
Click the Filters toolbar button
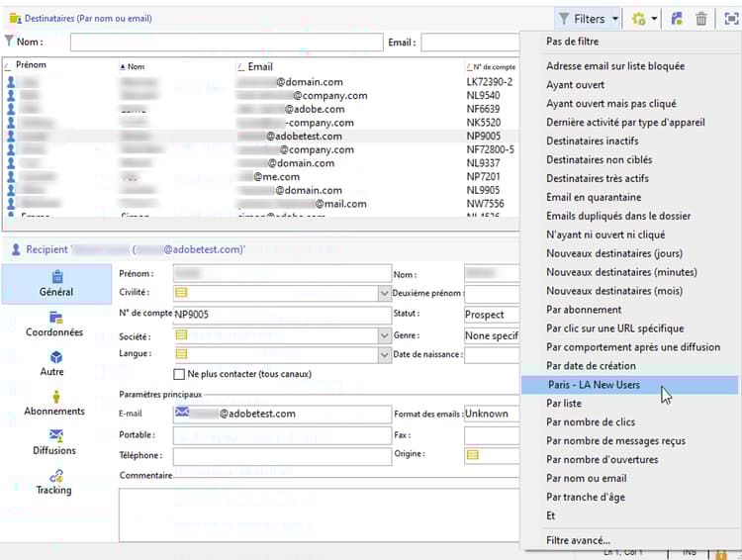(588, 19)
